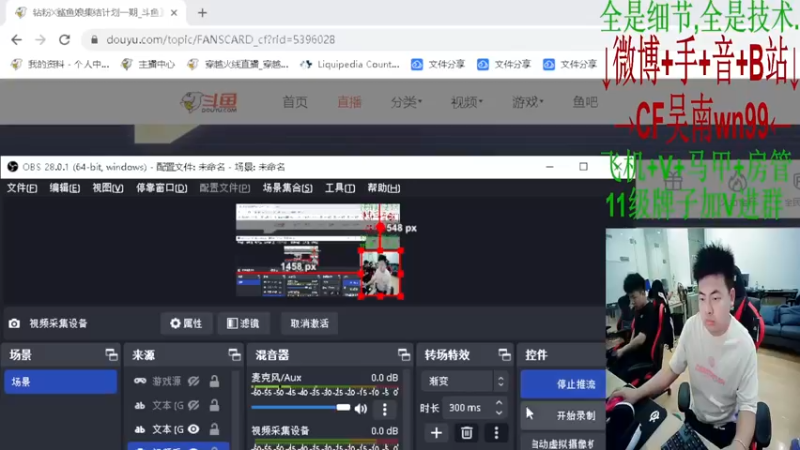Expand the 游戏 dropdown on Douyu
The width and height of the screenshot is (800, 450).
click(528, 102)
